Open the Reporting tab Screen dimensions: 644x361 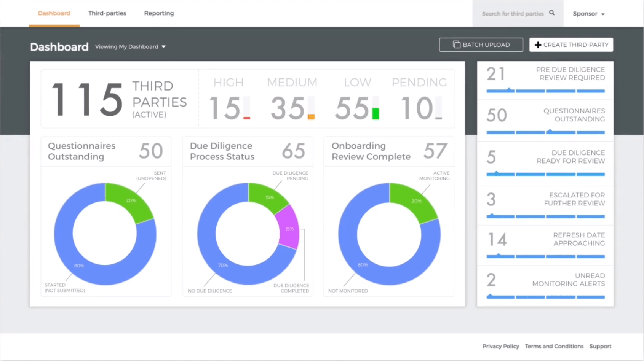[x=158, y=13]
